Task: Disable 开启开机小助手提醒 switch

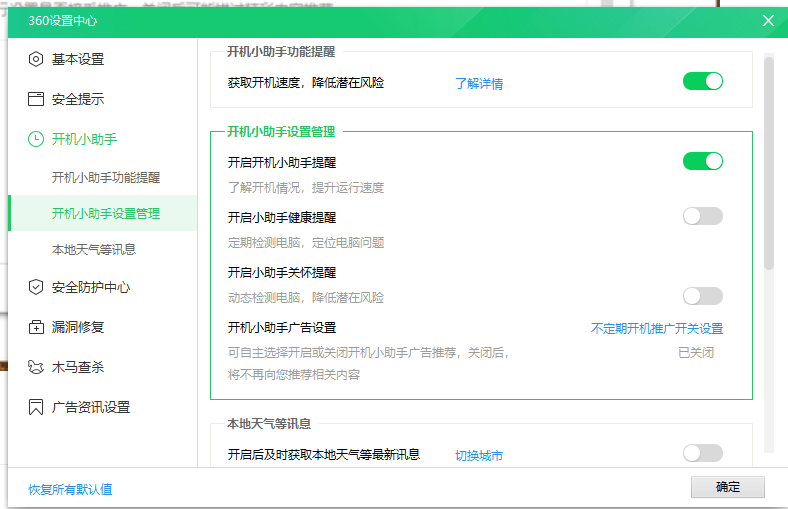Action: tap(702, 161)
